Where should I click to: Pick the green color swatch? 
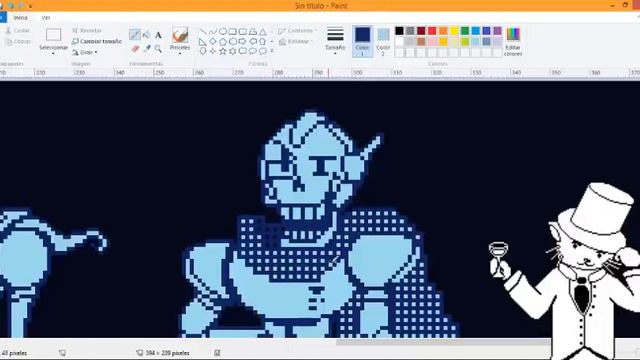(464, 31)
